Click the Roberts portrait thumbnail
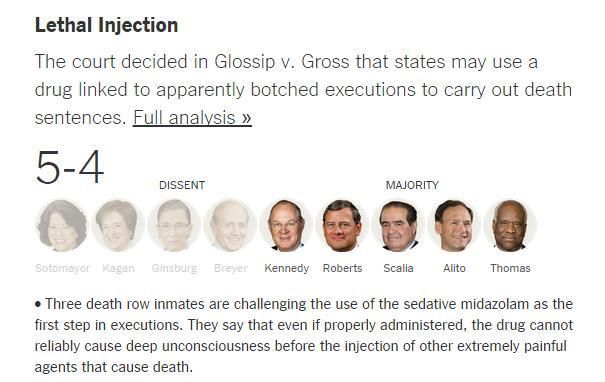This screenshot has width=605, height=382. 342,226
